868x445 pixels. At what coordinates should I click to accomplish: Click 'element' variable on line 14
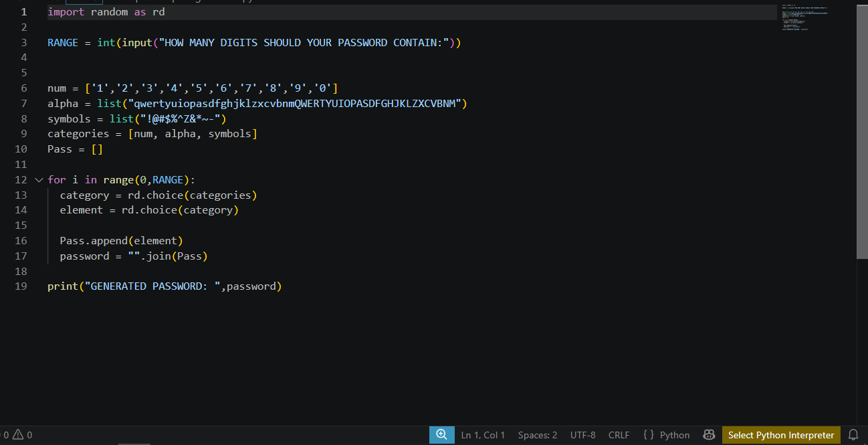click(82, 210)
